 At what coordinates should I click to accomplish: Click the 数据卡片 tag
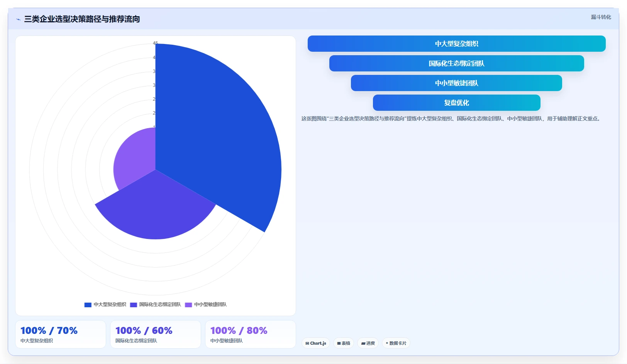[x=396, y=343]
